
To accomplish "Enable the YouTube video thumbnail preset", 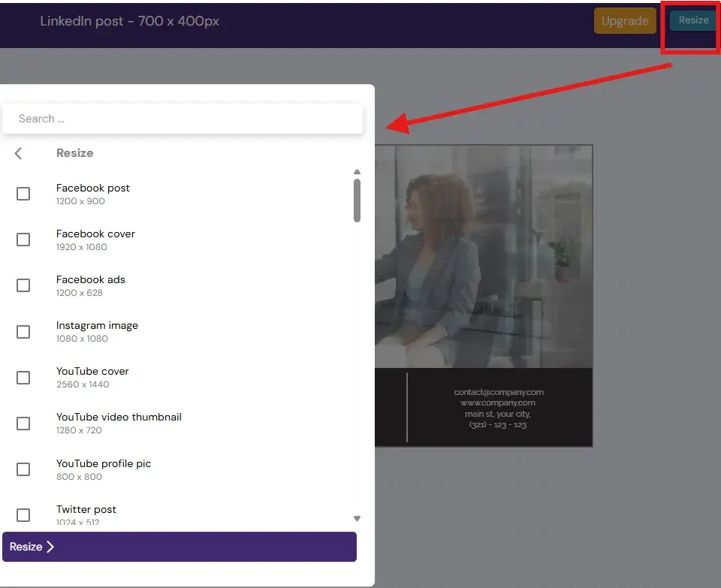I will pos(23,423).
